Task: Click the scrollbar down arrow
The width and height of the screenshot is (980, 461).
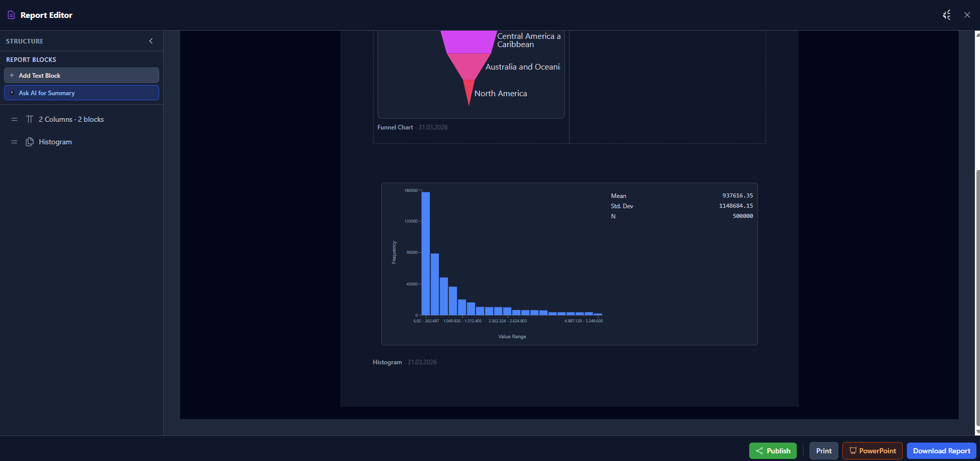Action: point(977,432)
